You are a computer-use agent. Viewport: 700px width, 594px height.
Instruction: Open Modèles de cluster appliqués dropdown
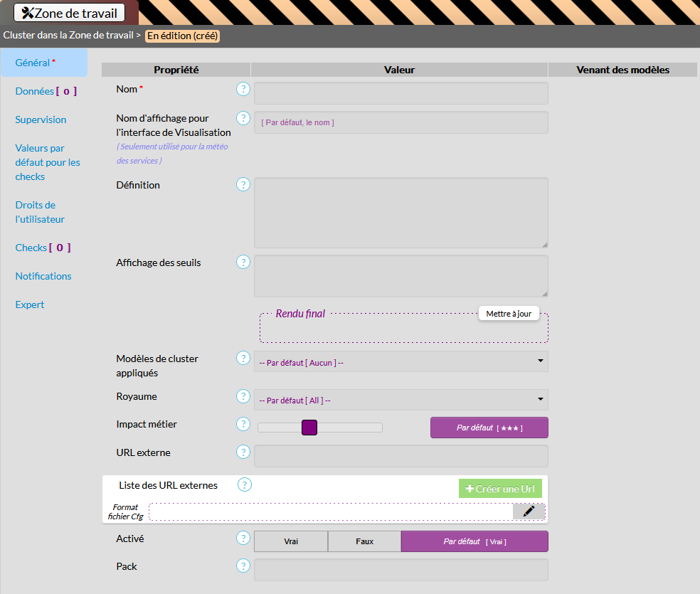[x=401, y=362]
